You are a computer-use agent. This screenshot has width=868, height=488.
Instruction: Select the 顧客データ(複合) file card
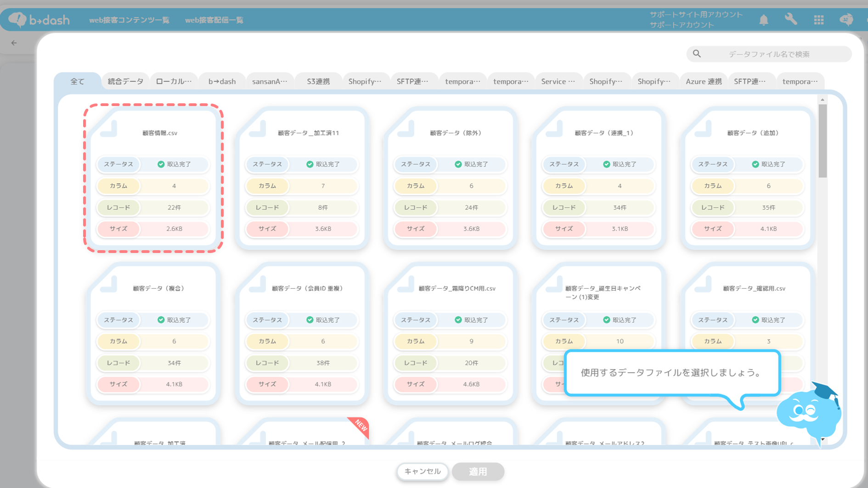pyautogui.click(x=153, y=334)
